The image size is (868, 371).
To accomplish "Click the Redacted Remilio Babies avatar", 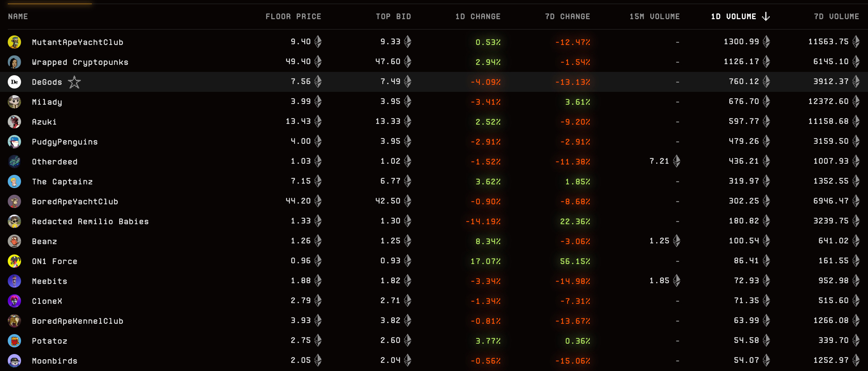I will [x=14, y=221].
